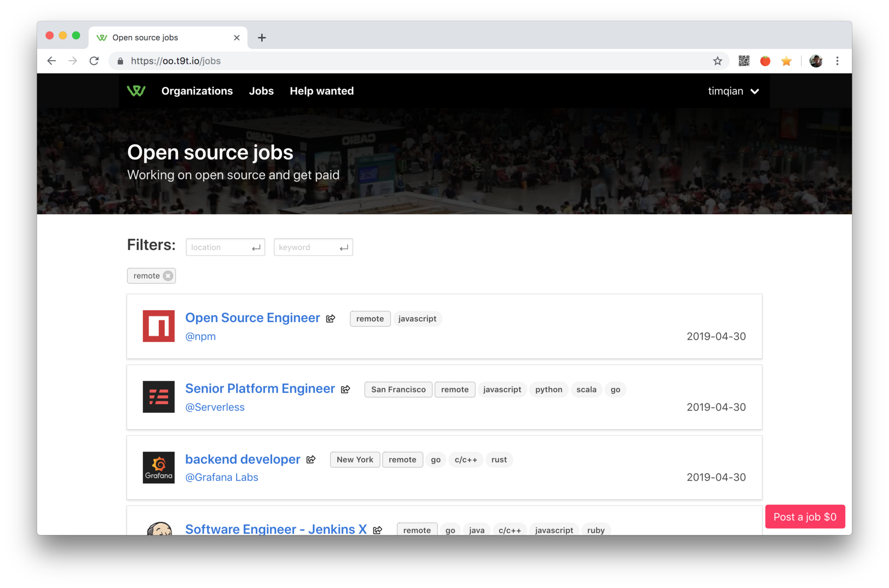Open the Senior Platform Engineer job

click(260, 388)
